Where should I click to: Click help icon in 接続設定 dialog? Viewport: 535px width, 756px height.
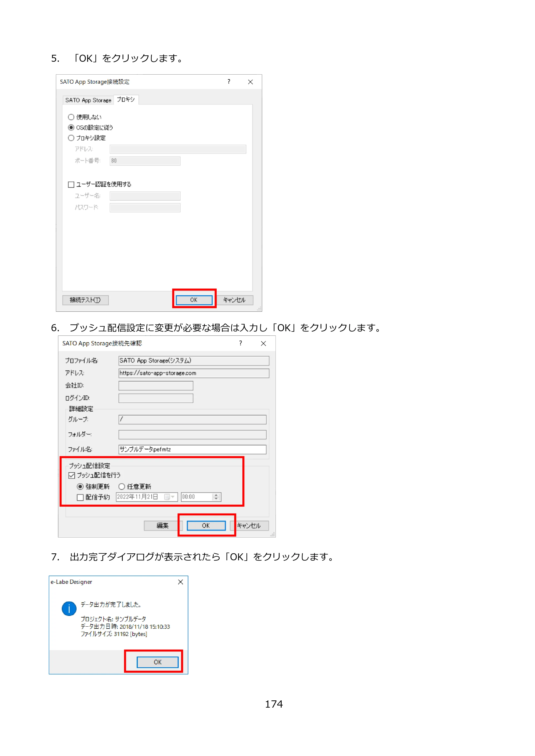229,82
